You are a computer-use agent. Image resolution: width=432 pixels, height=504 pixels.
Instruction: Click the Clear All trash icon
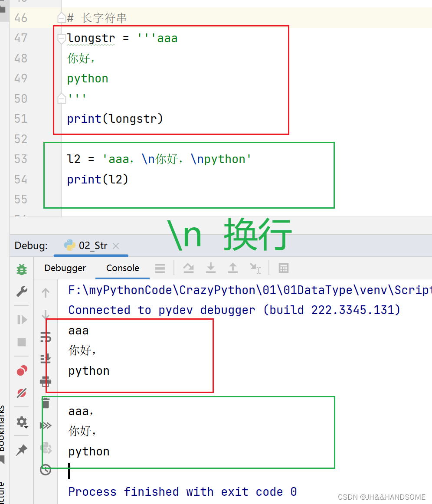[x=46, y=403]
